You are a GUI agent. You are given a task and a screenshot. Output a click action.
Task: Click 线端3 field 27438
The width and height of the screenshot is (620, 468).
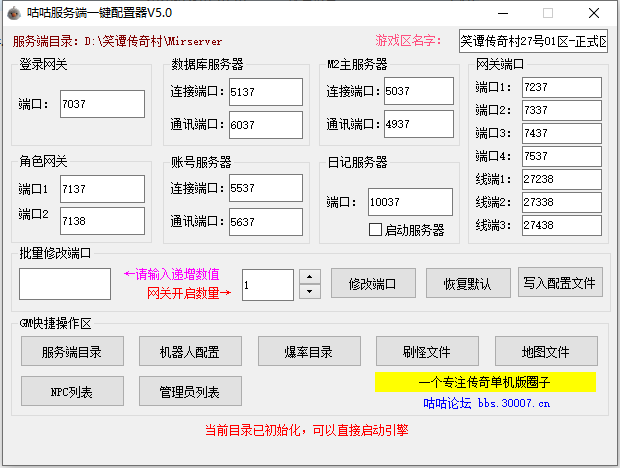point(562,225)
